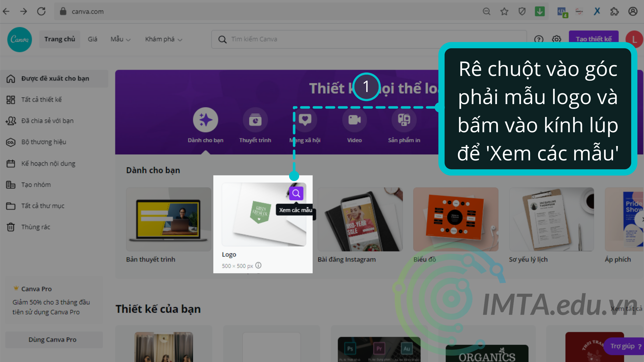Open the ORGANICS design thumbnail
This screenshot has height=362, width=644.
click(487, 353)
